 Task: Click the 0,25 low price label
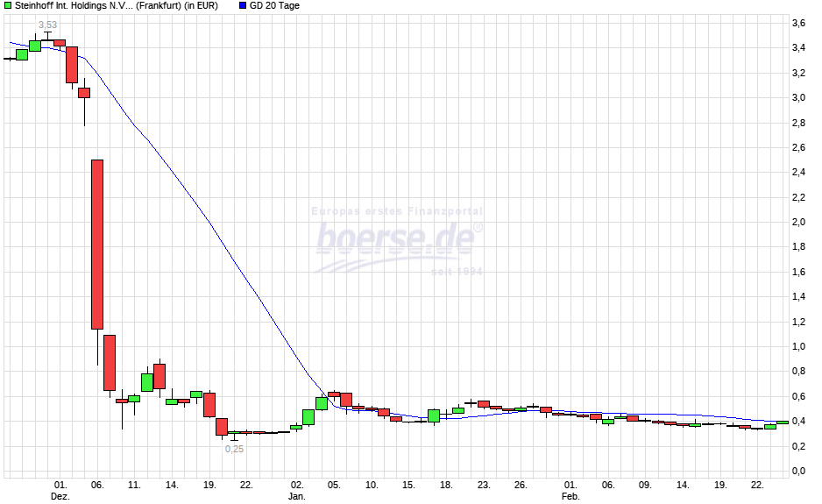click(234, 449)
